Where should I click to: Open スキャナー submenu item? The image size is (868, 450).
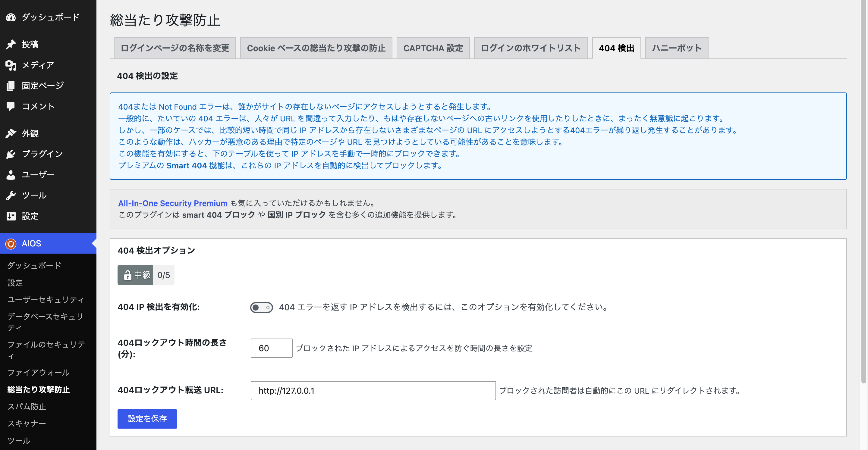(x=27, y=423)
